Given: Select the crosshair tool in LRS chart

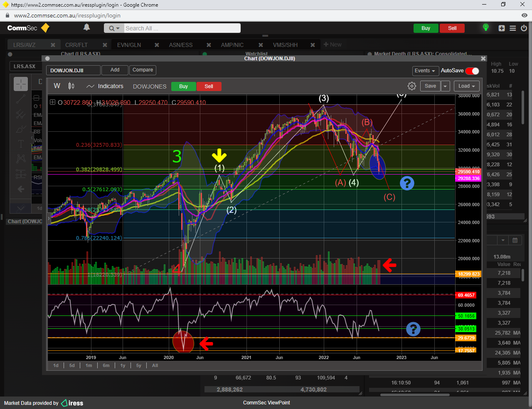Looking at the screenshot, I should click(x=21, y=84).
